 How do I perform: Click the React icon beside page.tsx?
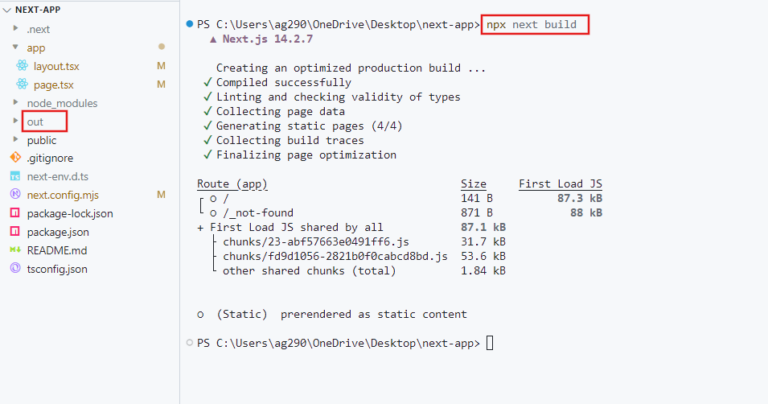click(x=22, y=84)
